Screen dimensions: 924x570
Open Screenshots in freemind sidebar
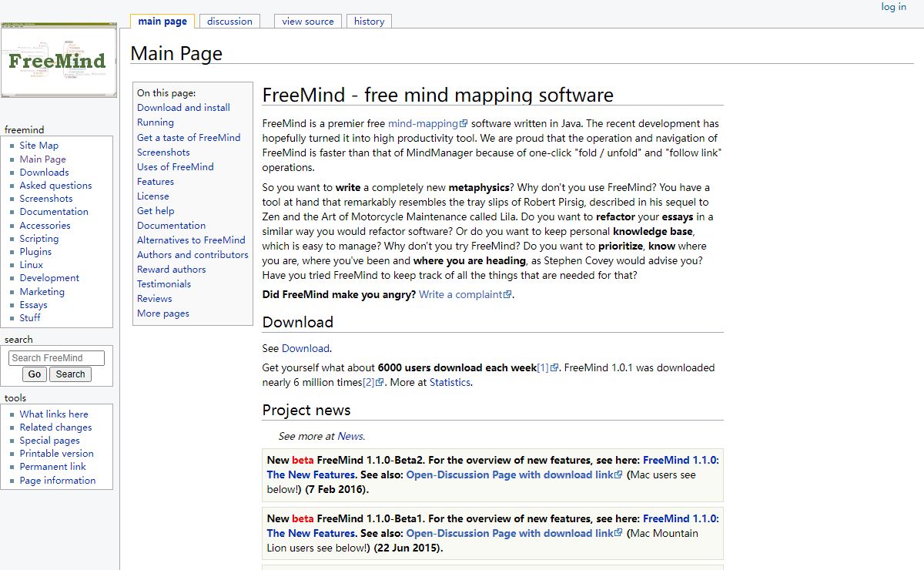click(46, 199)
